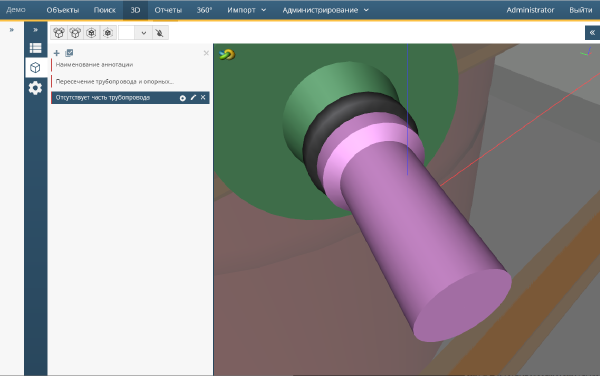
Task: Click the second cube-group toolbar icon
Action: pos(75,33)
